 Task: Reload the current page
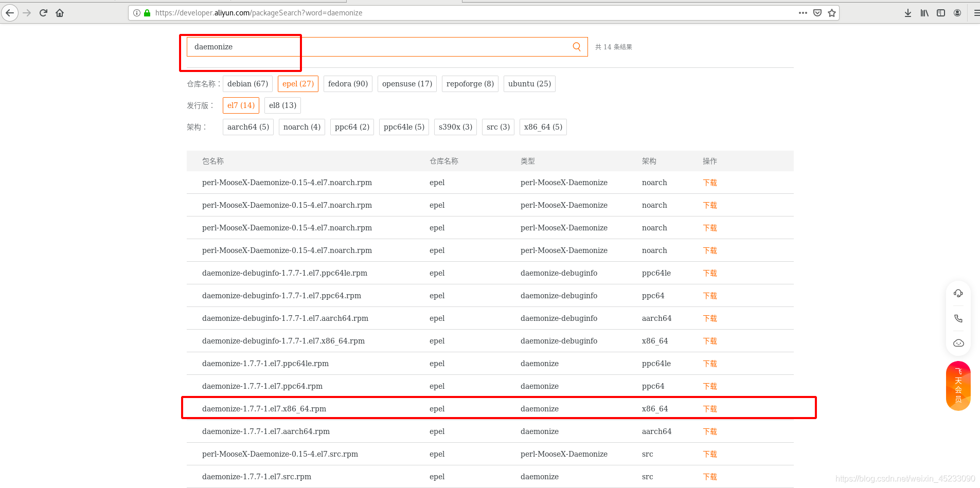point(43,13)
